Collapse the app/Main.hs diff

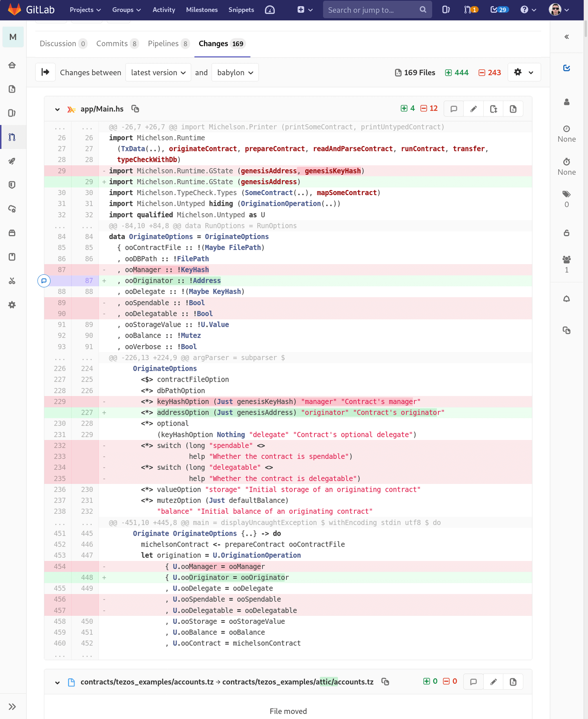(57, 109)
